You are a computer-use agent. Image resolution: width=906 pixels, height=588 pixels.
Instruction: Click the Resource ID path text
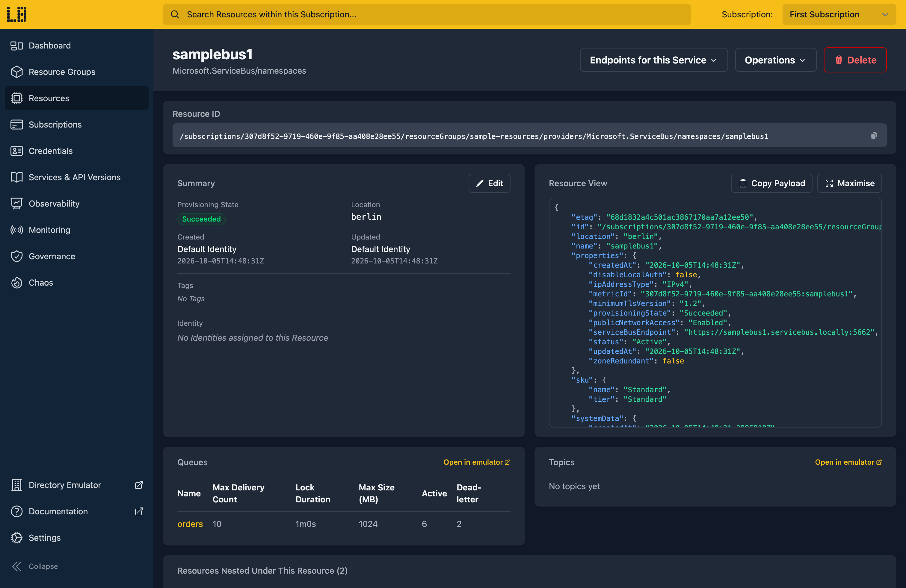(x=474, y=136)
